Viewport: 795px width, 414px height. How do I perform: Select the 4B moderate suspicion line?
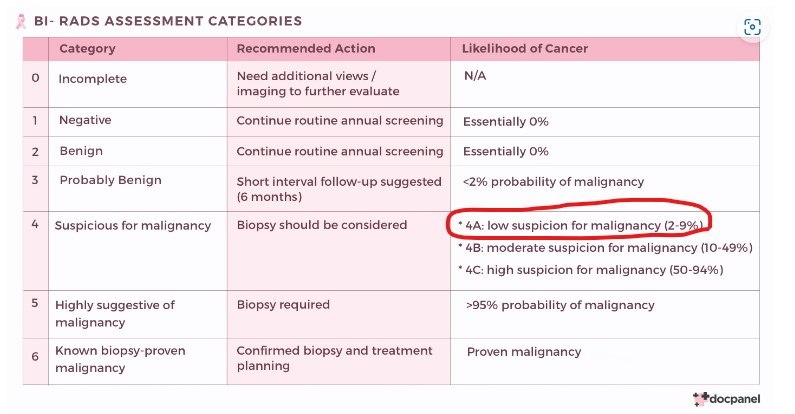point(605,247)
